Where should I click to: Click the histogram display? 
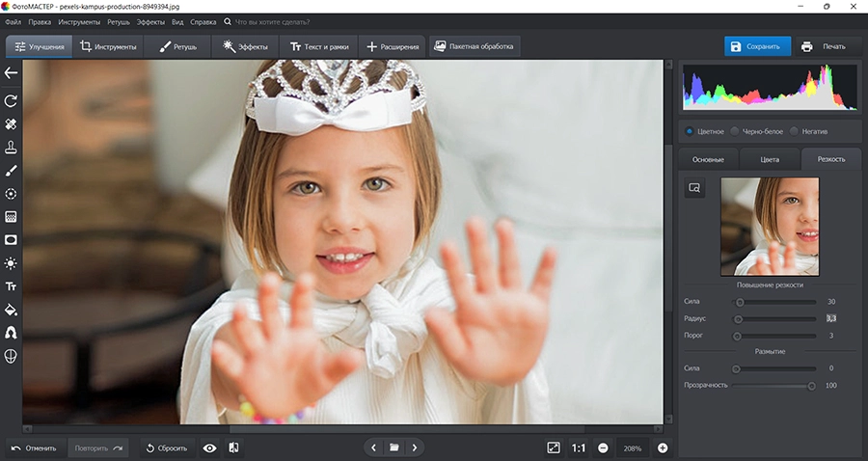point(770,87)
